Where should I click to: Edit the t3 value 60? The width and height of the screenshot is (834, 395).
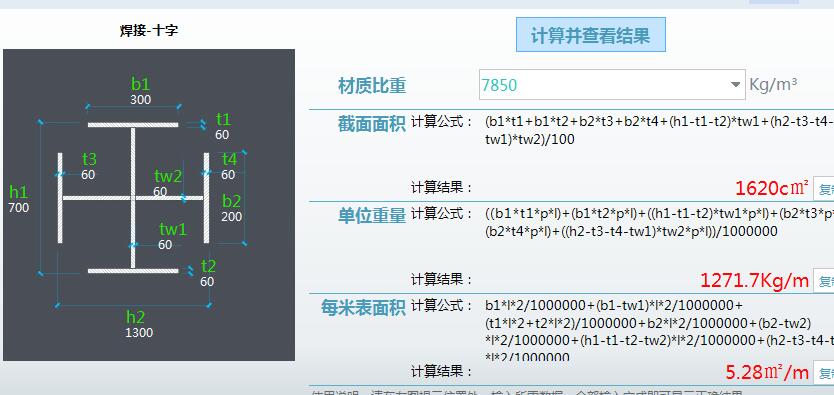[x=88, y=174]
